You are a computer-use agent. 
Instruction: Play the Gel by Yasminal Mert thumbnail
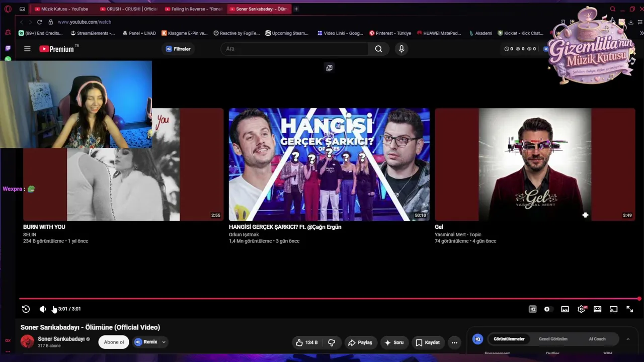pos(535,164)
